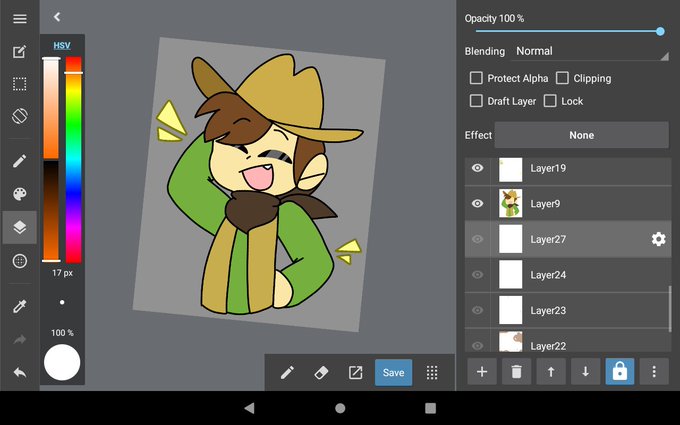680x425 pixels.
Task: Click the Opacity slider handle
Action: point(660,31)
